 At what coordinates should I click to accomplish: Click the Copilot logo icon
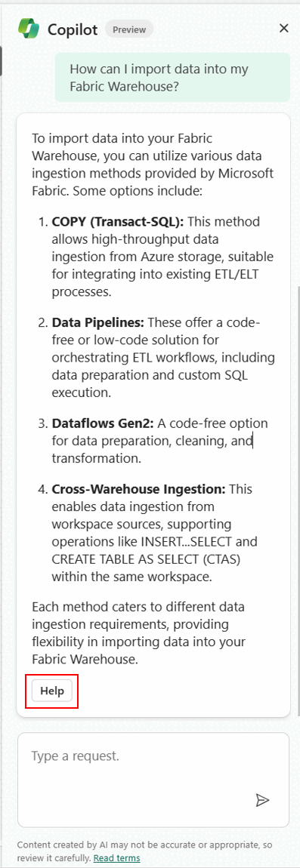28,28
